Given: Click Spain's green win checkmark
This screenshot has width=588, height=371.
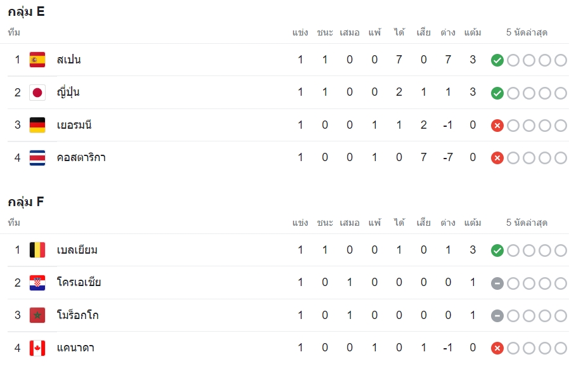Looking at the screenshot, I should pyautogui.click(x=497, y=60).
